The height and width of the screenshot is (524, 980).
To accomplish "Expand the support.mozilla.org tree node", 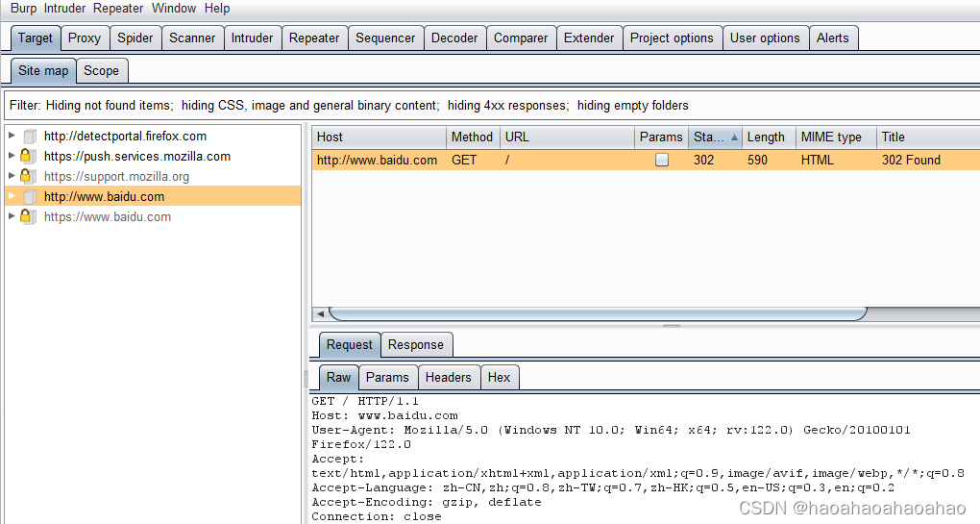I will [x=12, y=176].
